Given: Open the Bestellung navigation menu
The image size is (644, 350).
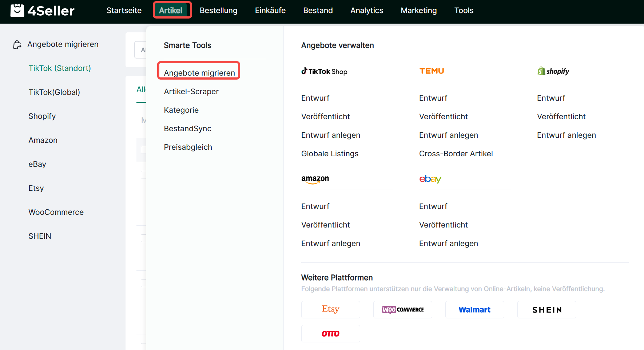Looking at the screenshot, I should 218,11.
